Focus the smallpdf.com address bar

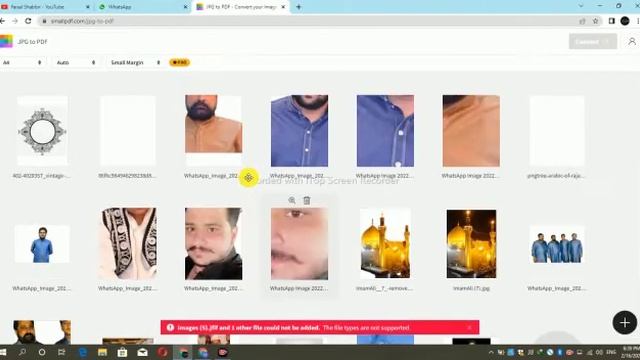coord(310,21)
